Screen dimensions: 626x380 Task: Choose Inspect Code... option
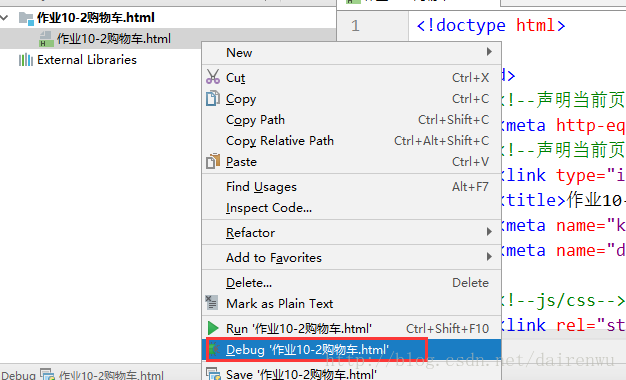[x=352, y=208]
